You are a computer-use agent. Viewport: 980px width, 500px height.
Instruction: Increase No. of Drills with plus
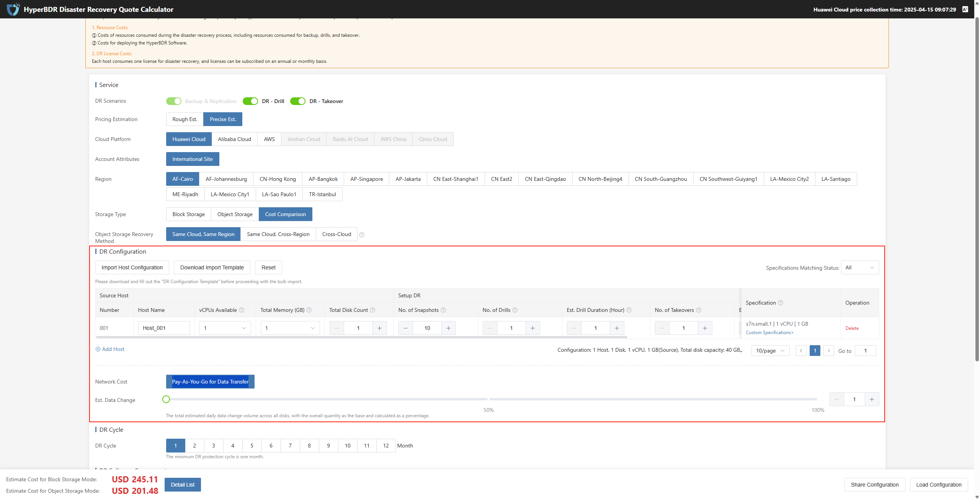[533, 328]
